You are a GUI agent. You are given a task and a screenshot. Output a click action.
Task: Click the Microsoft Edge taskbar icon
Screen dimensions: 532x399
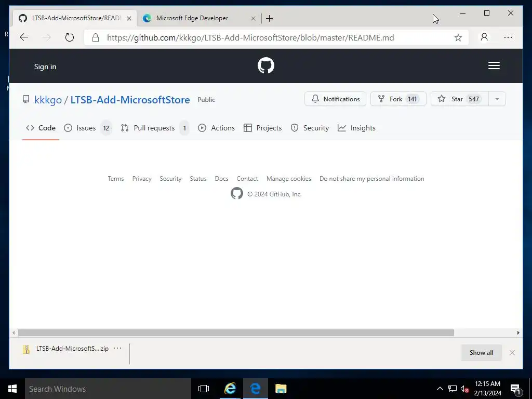click(256, 389)
